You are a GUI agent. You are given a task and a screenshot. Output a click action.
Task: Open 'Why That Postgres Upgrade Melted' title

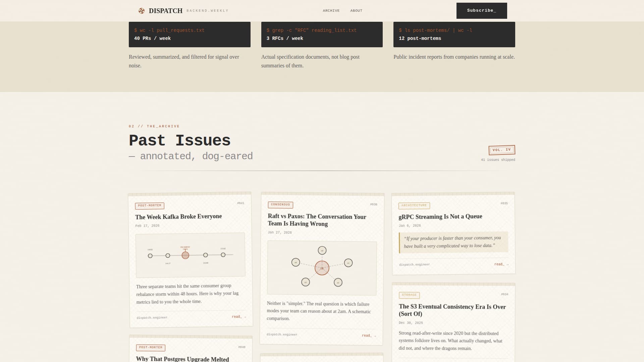click(182, 359)
